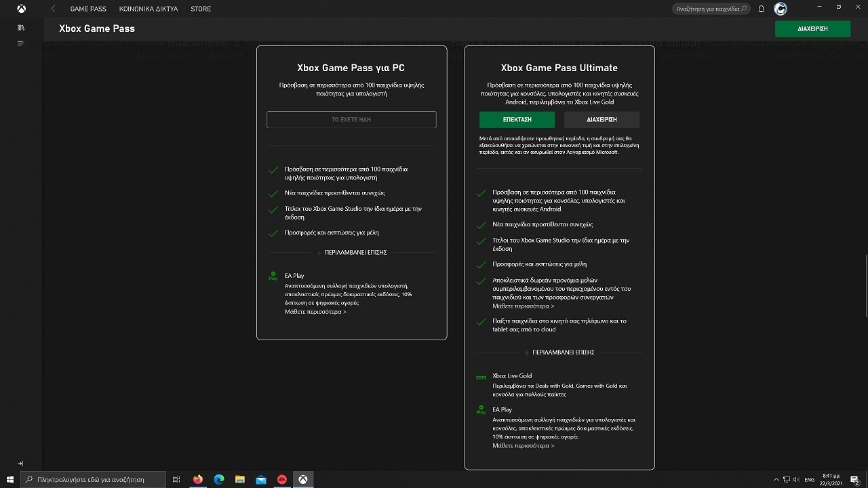Switch the ENG input language
The image size is (868, 488).
(810, 479)
